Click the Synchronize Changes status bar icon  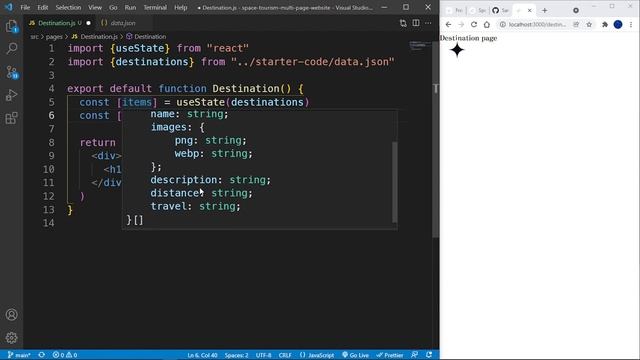(42, 355)
